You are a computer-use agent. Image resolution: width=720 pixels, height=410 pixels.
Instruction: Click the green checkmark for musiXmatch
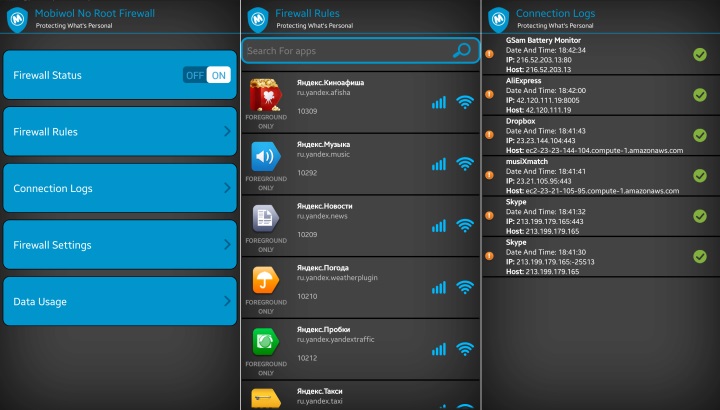coord(700,176)
